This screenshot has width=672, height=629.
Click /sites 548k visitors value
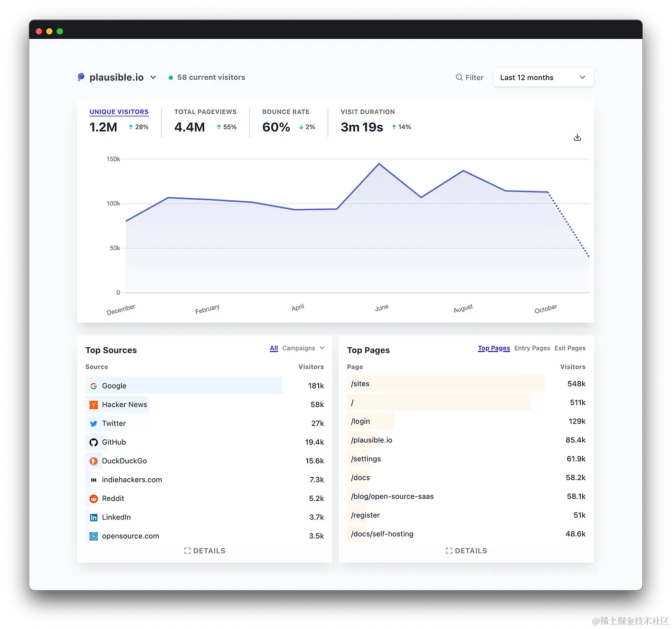tap(576, 384)
